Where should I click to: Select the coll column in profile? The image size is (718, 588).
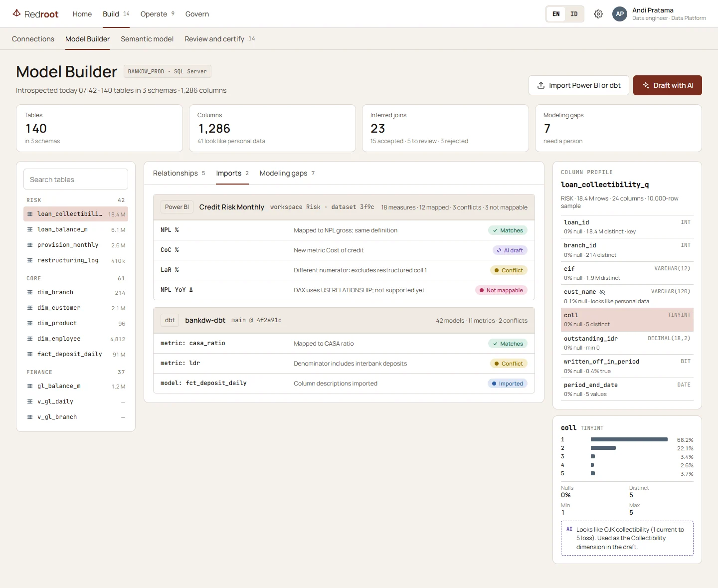[627, 320]
